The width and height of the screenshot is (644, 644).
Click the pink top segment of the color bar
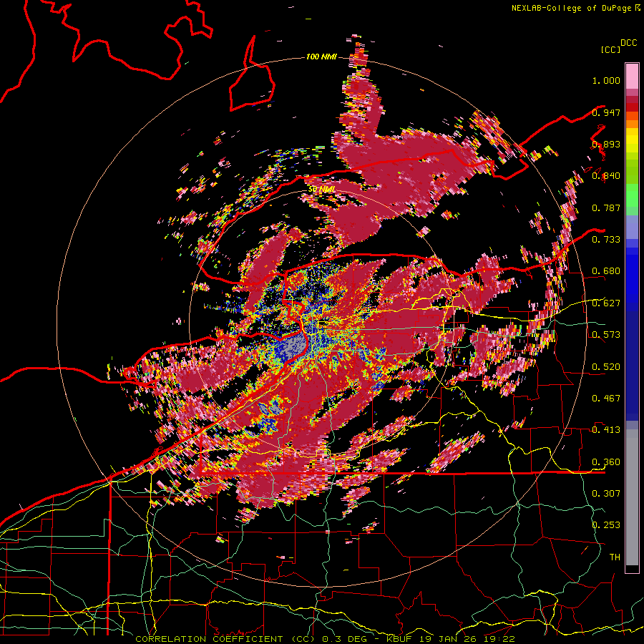pos(632,76)
